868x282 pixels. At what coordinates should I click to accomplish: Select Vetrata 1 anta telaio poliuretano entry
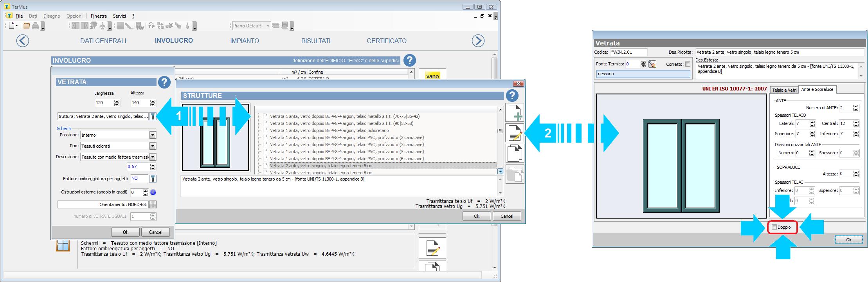click(329, 130)
